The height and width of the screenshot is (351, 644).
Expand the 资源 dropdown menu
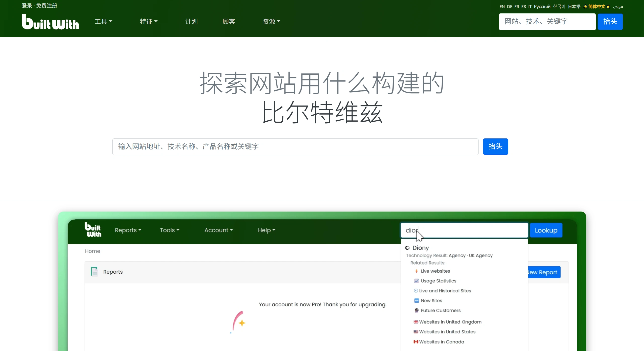(x=271, y=22)
